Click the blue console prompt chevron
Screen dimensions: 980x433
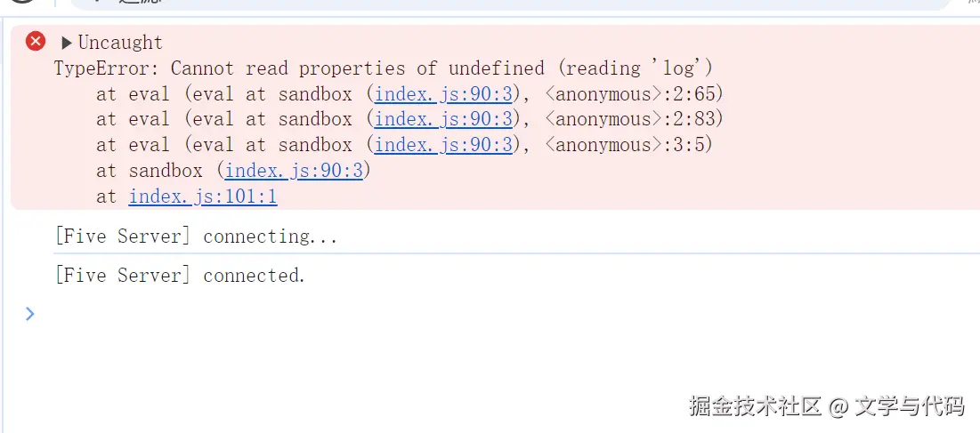coord(30,313)
